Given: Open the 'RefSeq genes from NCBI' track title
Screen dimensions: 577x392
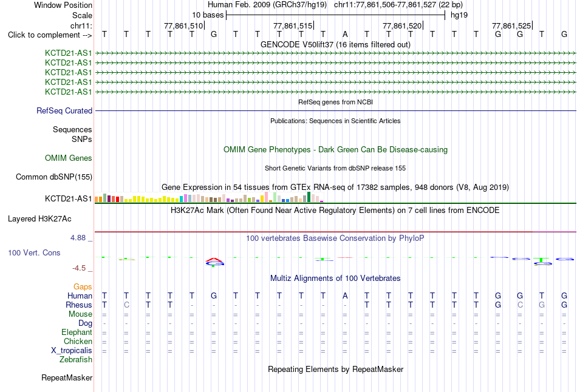Looking at the screenshot, I should point(335,102).
